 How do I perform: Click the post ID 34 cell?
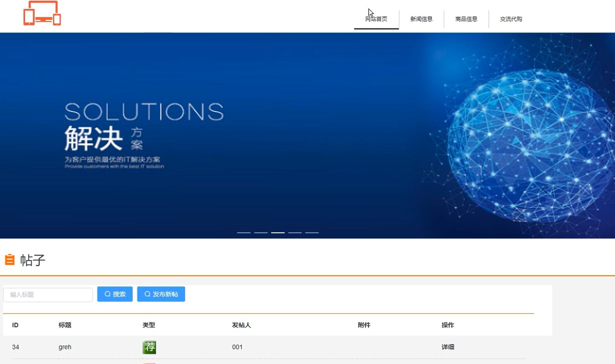16,347
